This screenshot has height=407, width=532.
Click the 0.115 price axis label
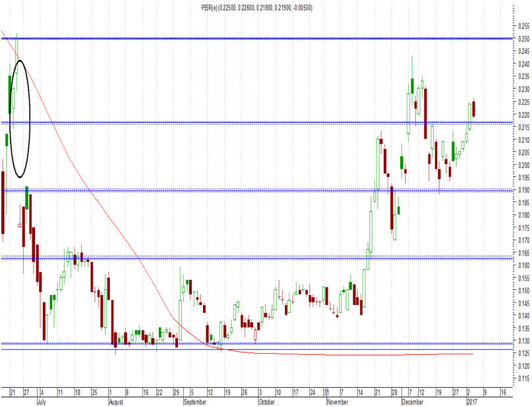click(524, 379)
